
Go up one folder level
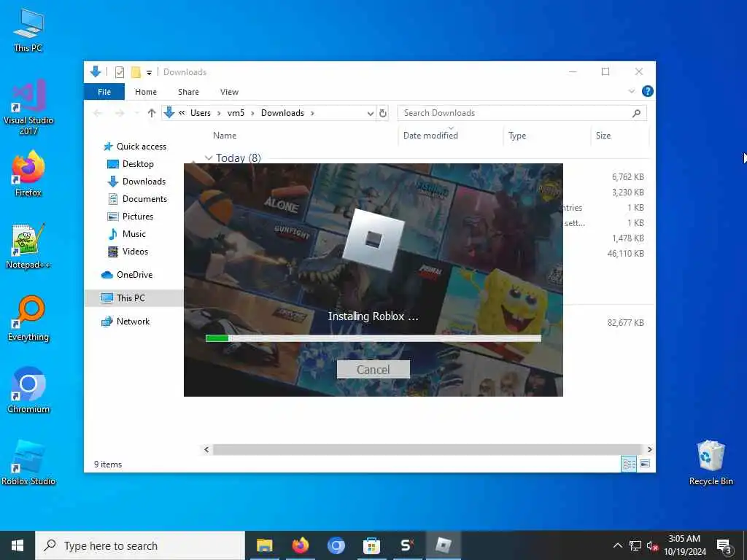tap(152, 113)
